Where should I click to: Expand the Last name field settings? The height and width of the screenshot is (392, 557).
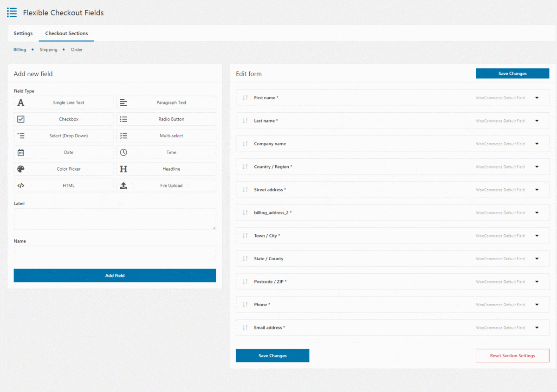[537, 121]
